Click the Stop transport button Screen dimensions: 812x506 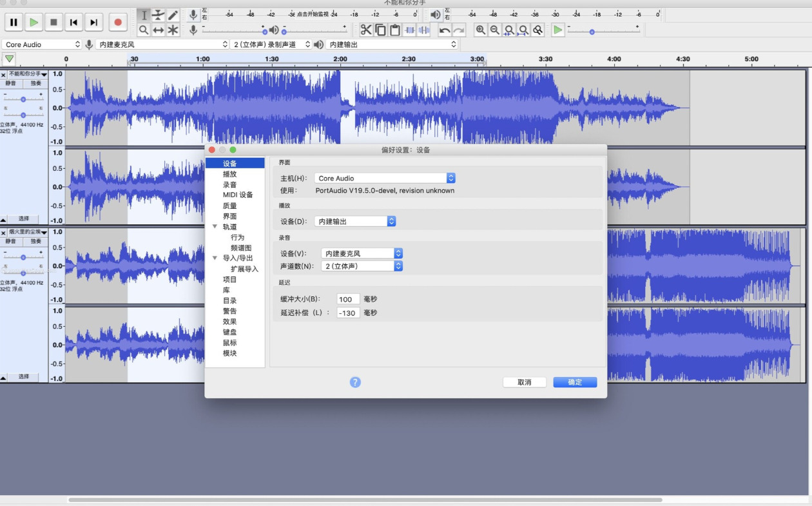(x=53, y=23)
